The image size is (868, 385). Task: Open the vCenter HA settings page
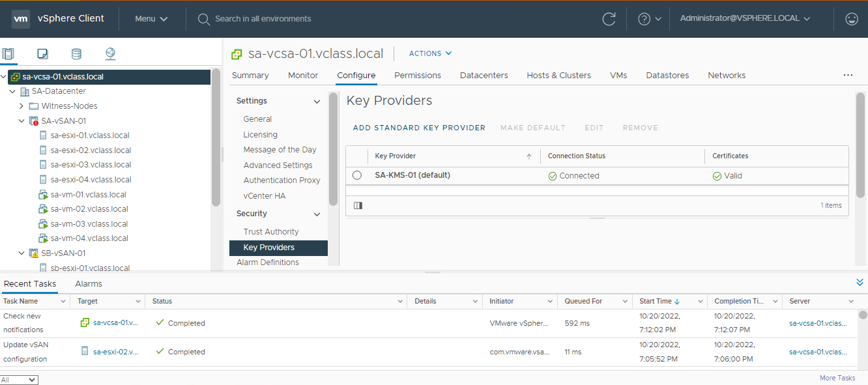coord(265,196)
